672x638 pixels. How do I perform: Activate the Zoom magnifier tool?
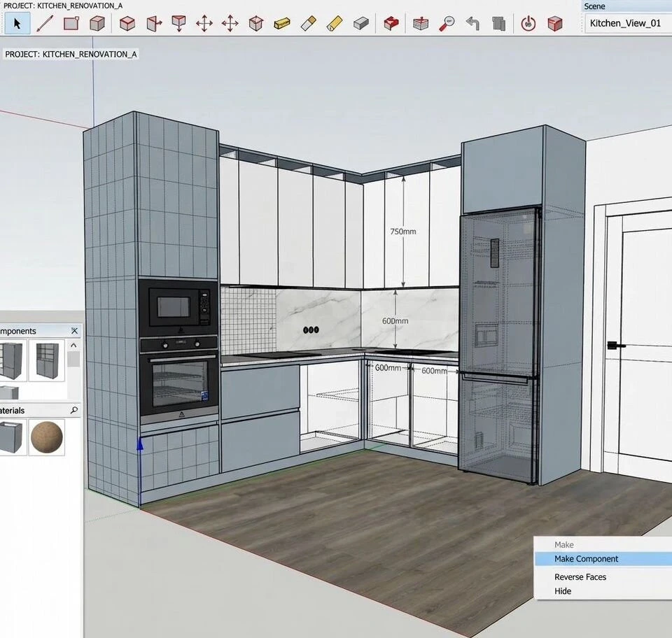(x=447, y=23)
